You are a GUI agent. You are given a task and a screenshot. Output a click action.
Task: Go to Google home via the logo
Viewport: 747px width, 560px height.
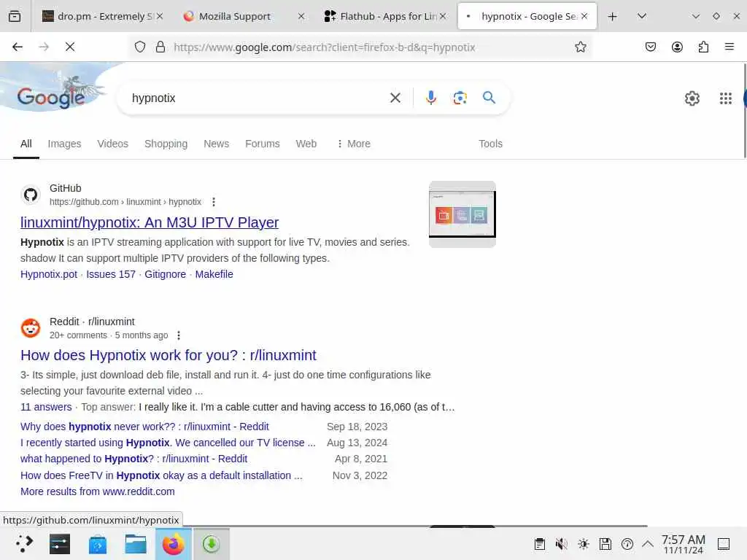click(51, 98)
